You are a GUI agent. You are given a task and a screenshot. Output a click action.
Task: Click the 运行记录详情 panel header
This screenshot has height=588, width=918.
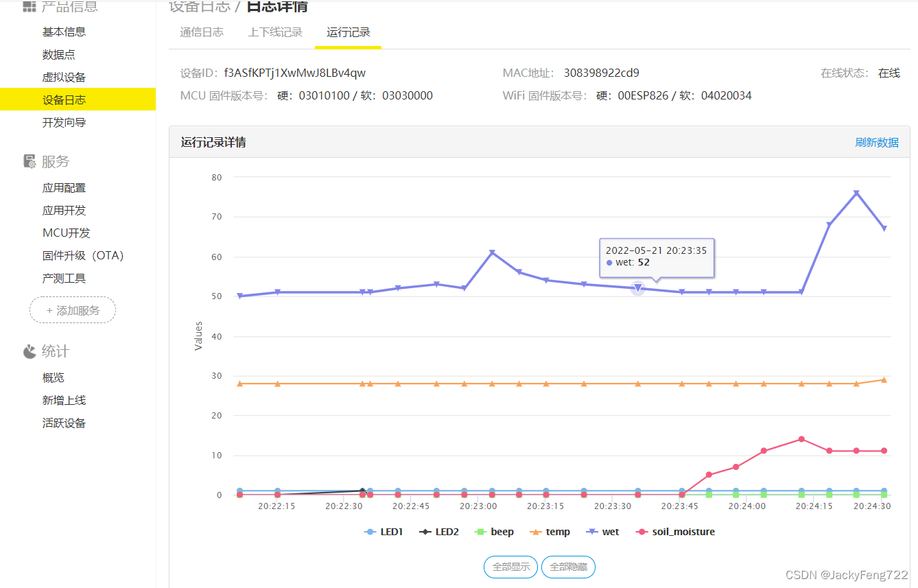(x=539, y=142)
